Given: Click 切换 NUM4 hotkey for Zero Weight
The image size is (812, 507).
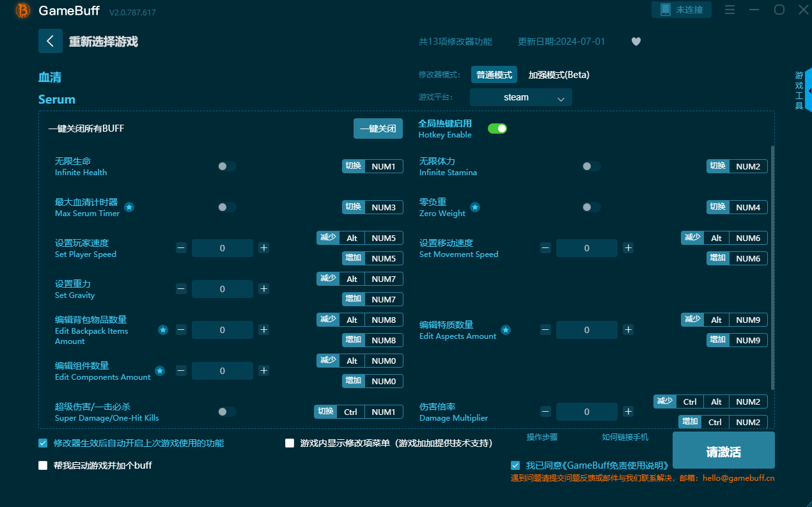Looking at the screenshot, I should [x=737, y=207].
